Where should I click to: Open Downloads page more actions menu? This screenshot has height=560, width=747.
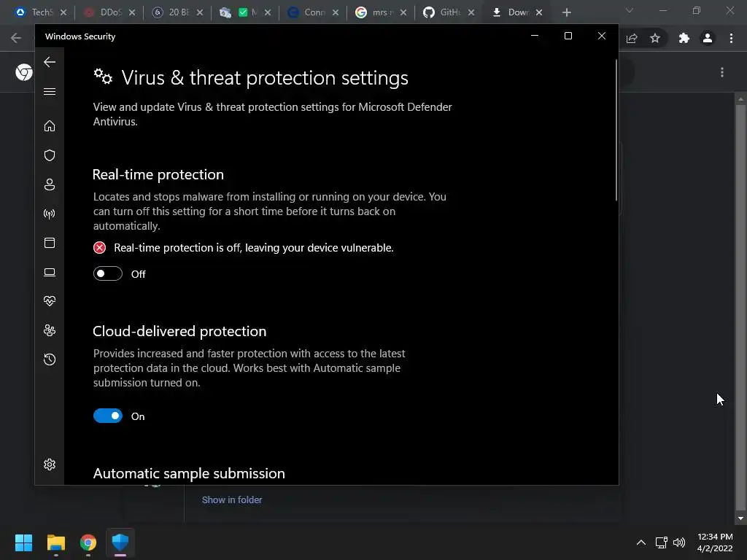(x=722, y=72)
